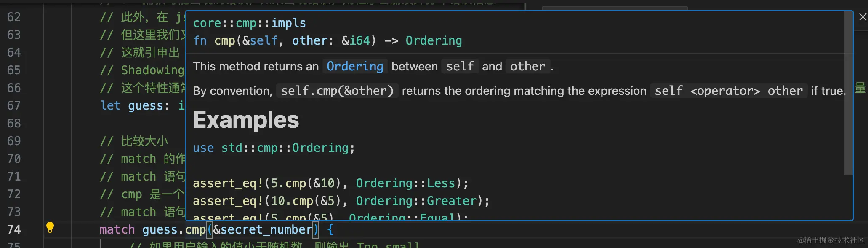This screenshot has height=248, width=868.
Task: Click '&secret_number' argument on line 74
Action: coord(263,229)
